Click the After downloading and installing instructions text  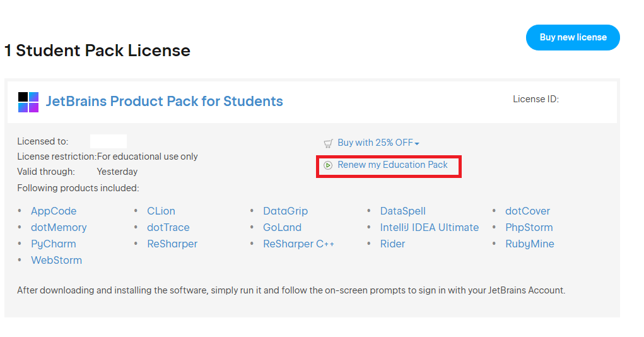pyautogui.click(x=291, y=290)
